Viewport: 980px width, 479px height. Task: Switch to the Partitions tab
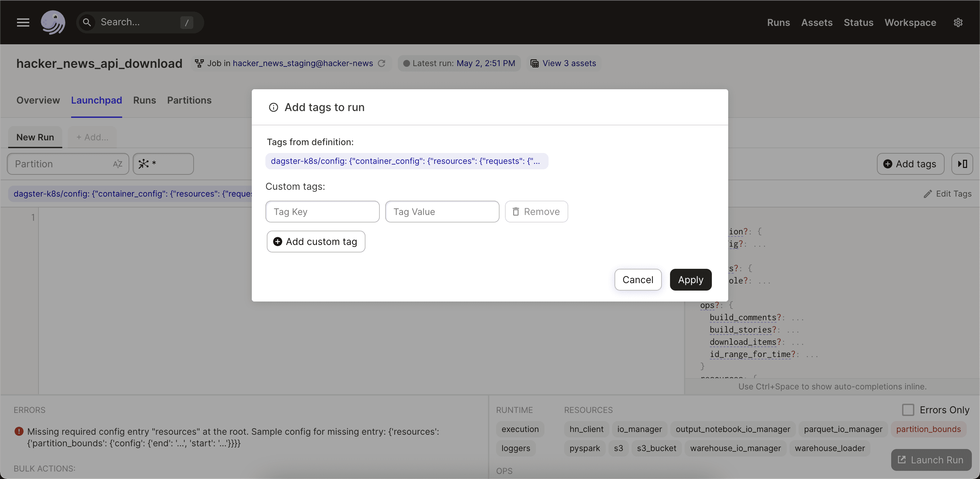[x=189, y=100]
